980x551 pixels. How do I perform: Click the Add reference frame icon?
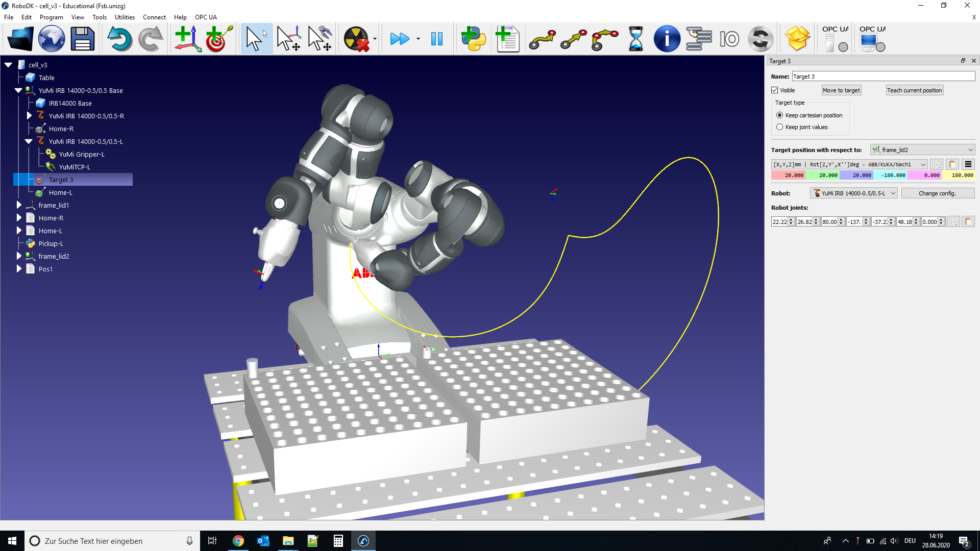pos(187,39)
